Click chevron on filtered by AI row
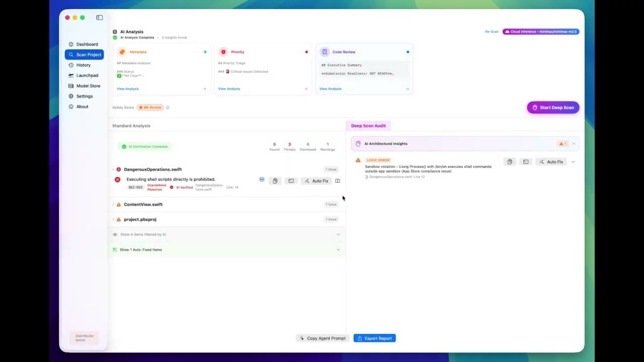The height and width of the screenshot is (362, 644). click(x=338, y=234)
